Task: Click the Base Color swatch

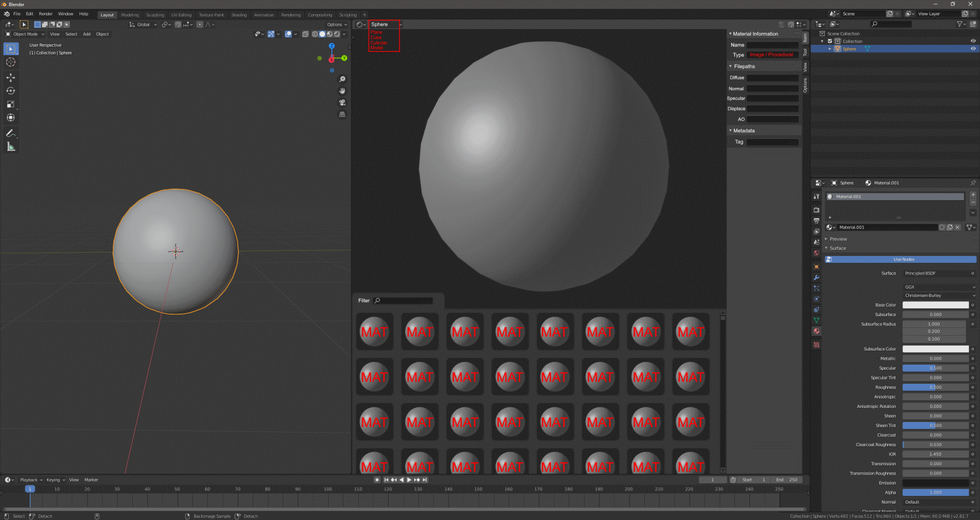Action: (936, 305)
